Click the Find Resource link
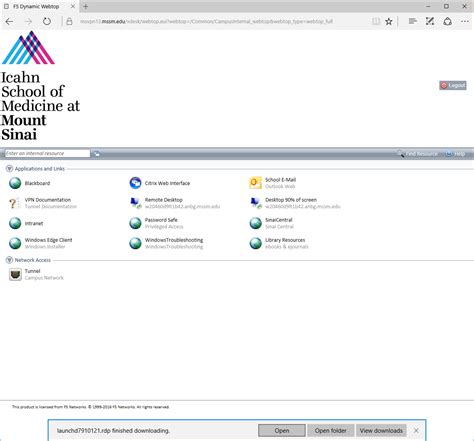Screen dimensions: 474x441 (418, 154)
